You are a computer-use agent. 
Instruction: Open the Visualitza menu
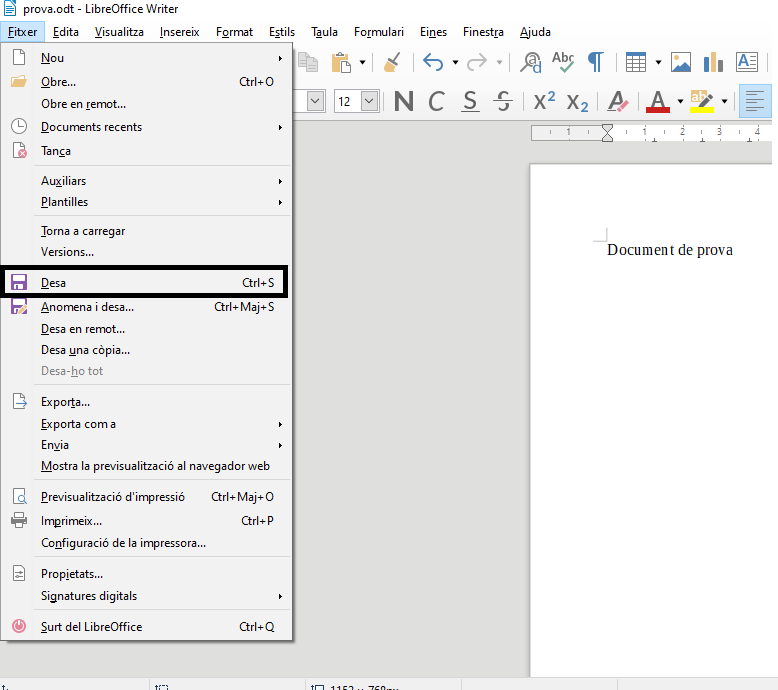[x=119, y=32]
